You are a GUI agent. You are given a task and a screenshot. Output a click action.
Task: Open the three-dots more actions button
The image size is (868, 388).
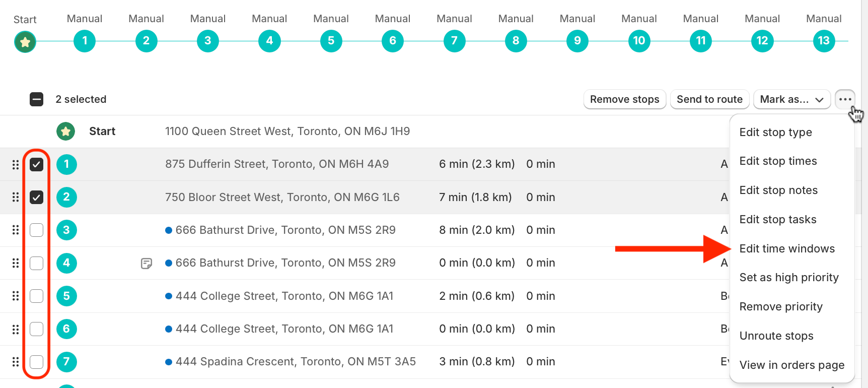[x=845, y=99]
